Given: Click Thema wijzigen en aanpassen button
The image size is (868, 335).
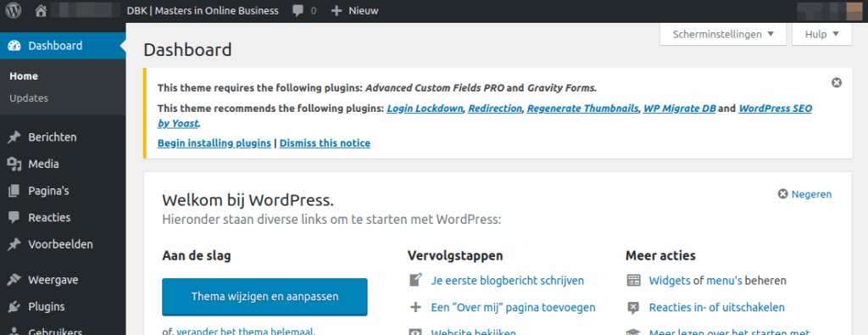Looking at the screenshot, I should click(264, 297).
